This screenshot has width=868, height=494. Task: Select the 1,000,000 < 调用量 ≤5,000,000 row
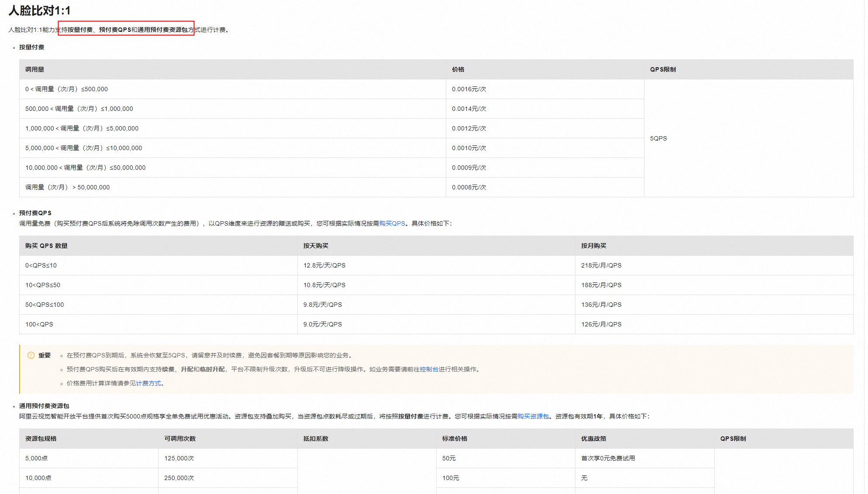coord(233,128)
